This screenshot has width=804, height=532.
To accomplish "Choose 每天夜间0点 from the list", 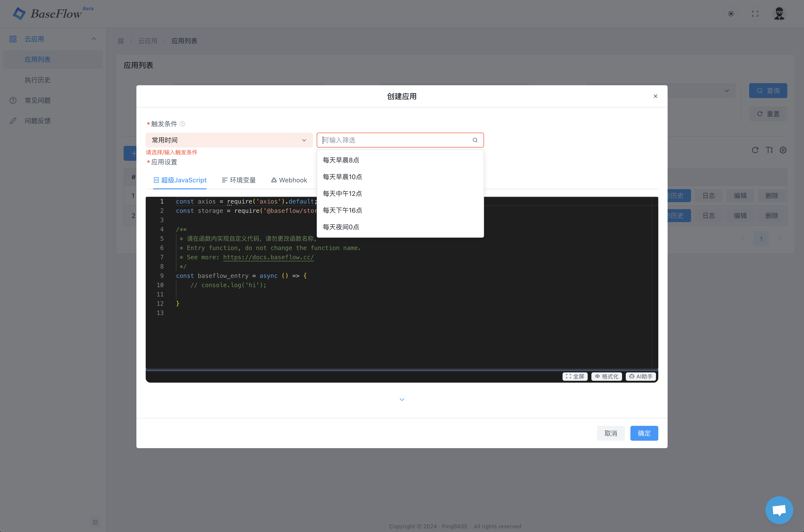I will (400, 227).
